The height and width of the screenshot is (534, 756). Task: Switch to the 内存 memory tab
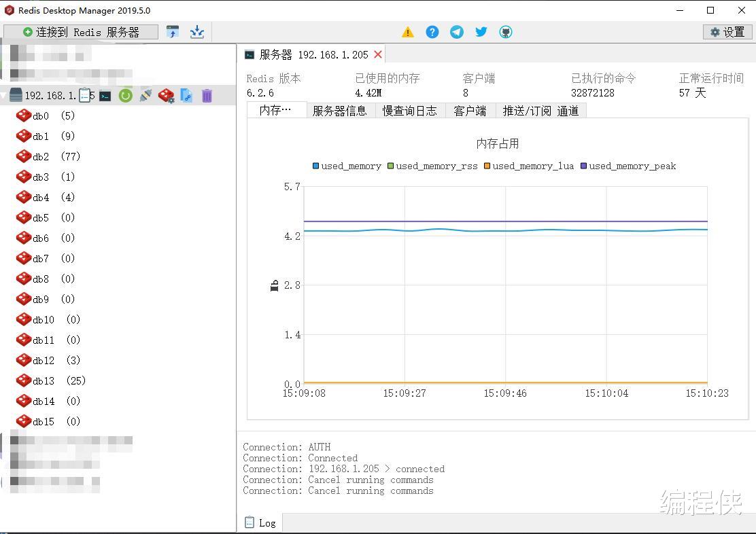(277, 110)
